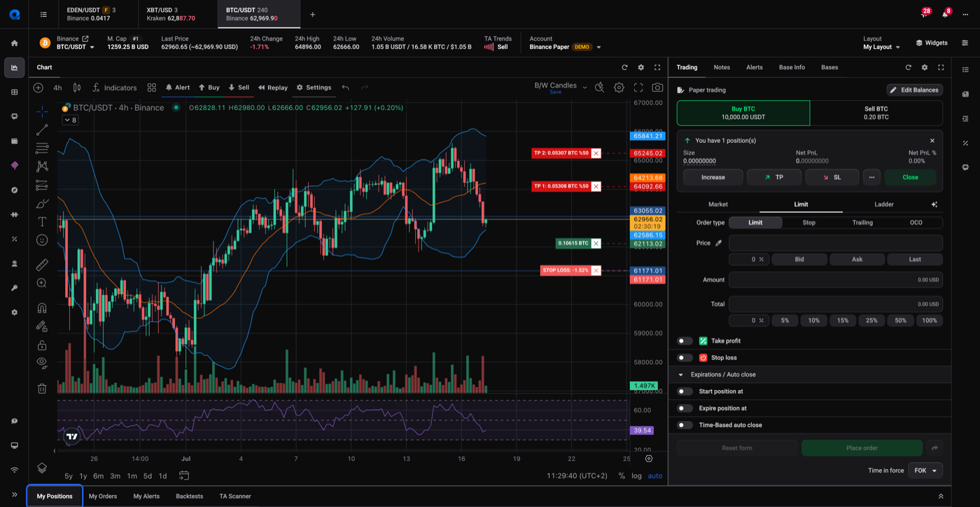This screenshot has width=980, height=507.
Task: Choose the OCO order type
Action: 916,223
